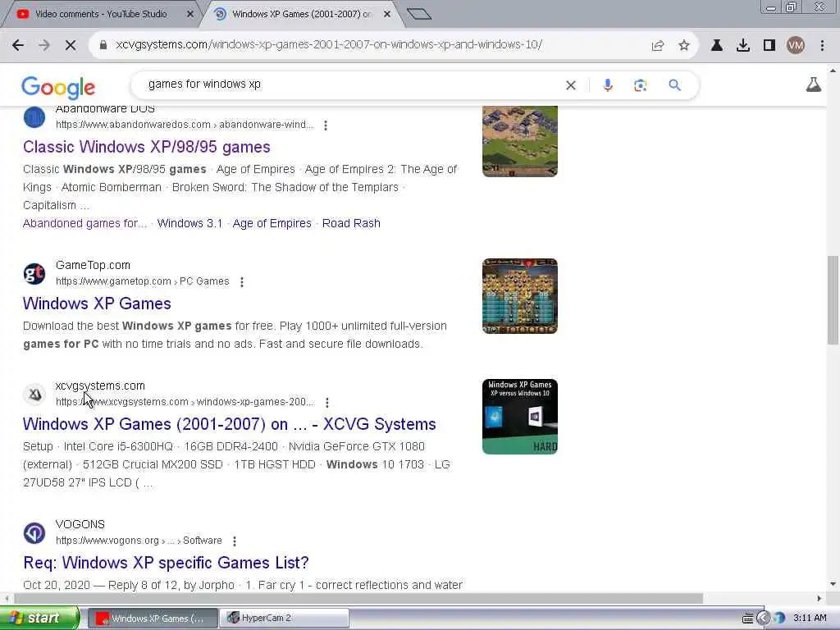Click the address bar URL
This screenshot has width=840, height=630.
coord(329,45)
